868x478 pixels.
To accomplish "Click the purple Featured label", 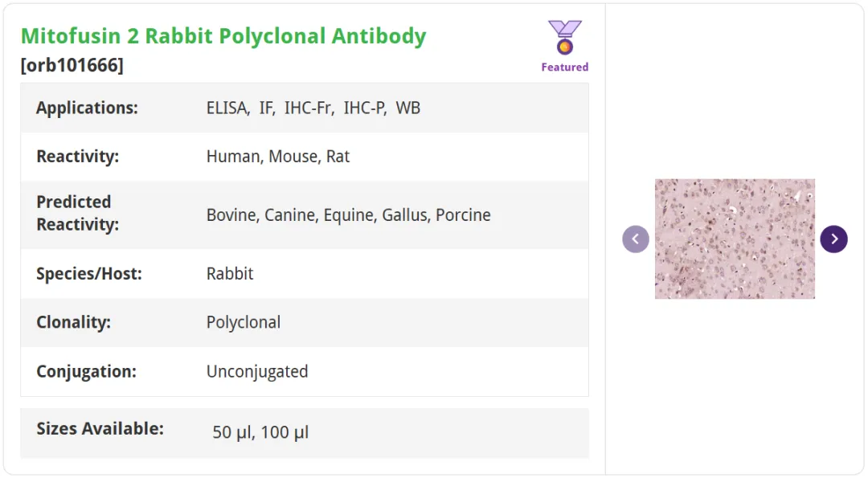I will tap(565, 67).
